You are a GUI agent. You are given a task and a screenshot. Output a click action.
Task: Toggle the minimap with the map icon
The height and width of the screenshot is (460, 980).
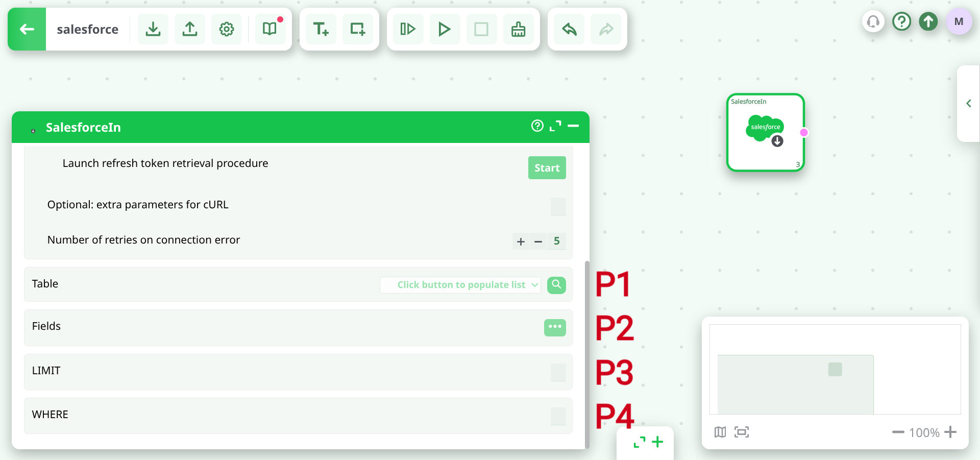[720, 432]
